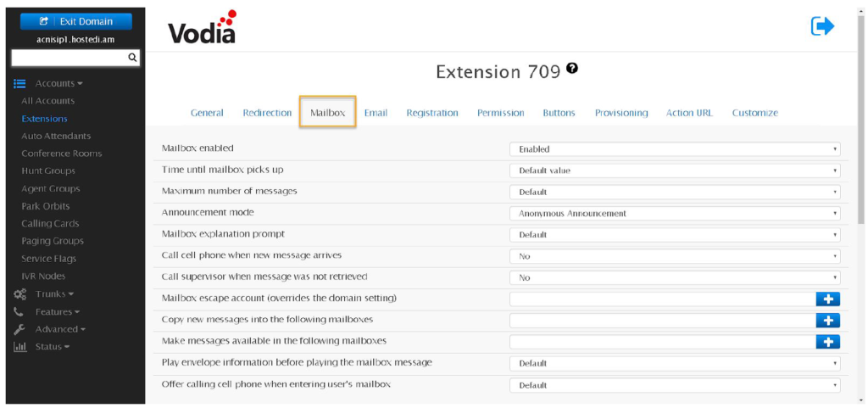The image size is (868, 408).
Task: Open Time until mailbox picks up dropdown
Action: [675, 170]
